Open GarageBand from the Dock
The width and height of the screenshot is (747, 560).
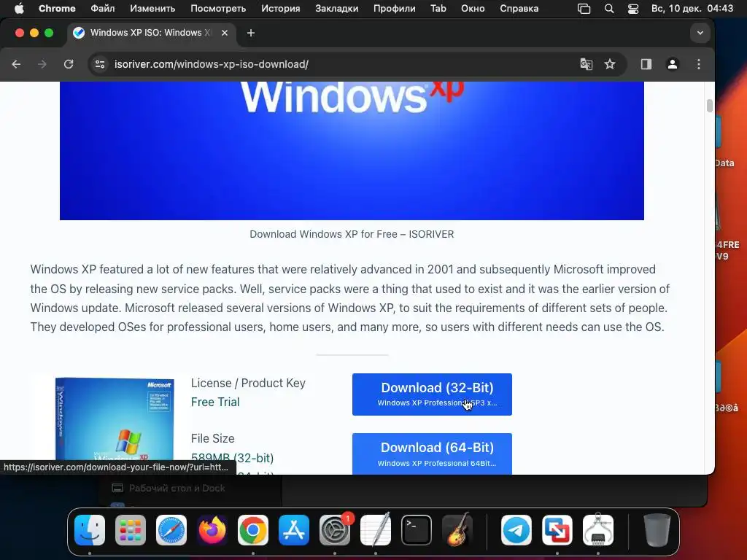pos(457,530)
